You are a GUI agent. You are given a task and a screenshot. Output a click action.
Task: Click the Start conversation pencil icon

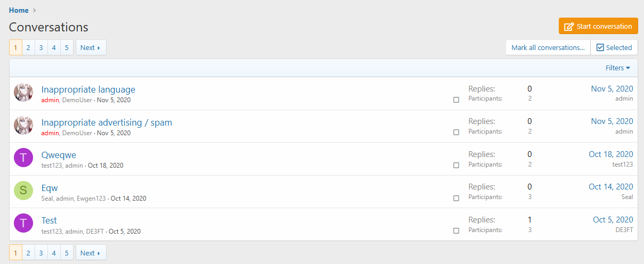pyautogui.click(x=569, y=27)
